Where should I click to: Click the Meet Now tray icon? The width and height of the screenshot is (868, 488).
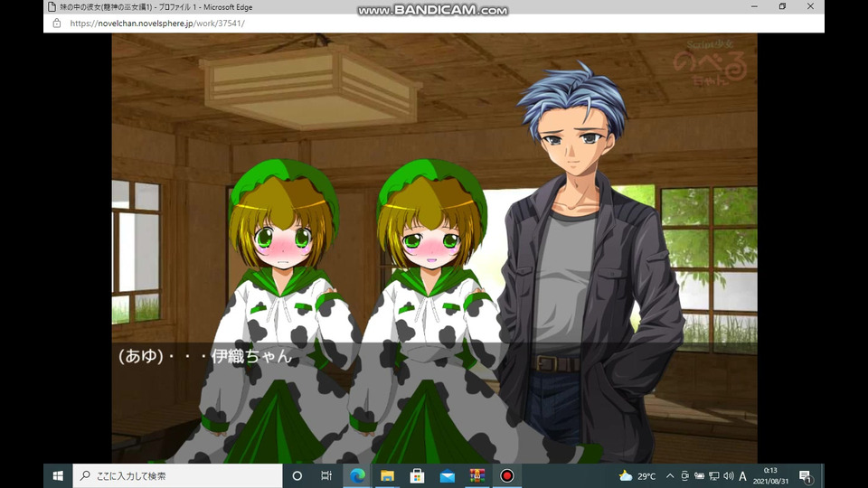[x=684, y=476]
